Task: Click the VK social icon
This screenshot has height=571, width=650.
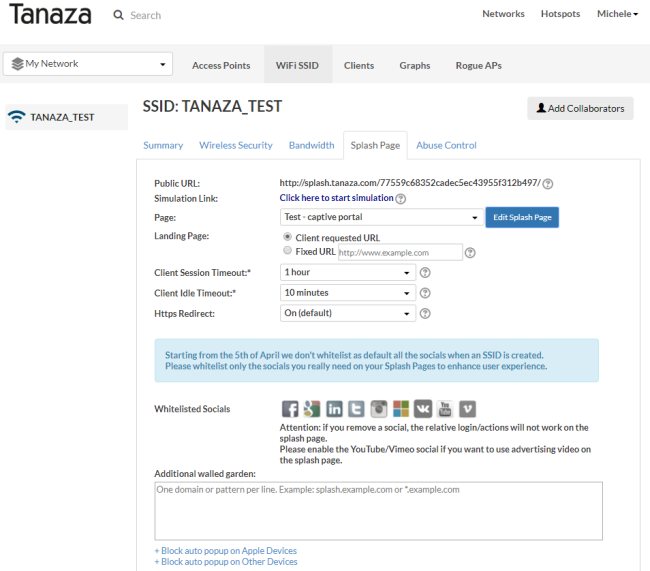Action: [x=423, y=409]
